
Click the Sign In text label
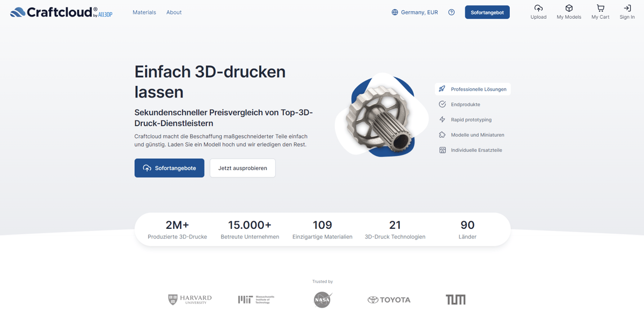[x=627, y=17]
